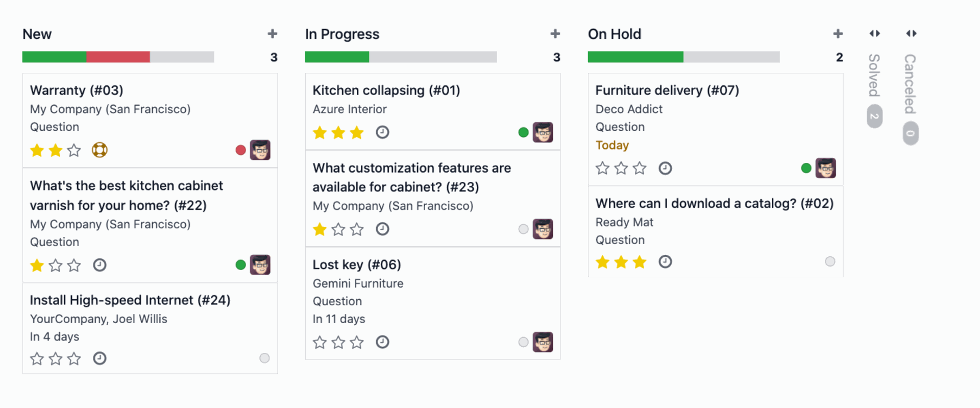Expand the folded Canceled column
The image size is (980, 408).
pos(911,34)
